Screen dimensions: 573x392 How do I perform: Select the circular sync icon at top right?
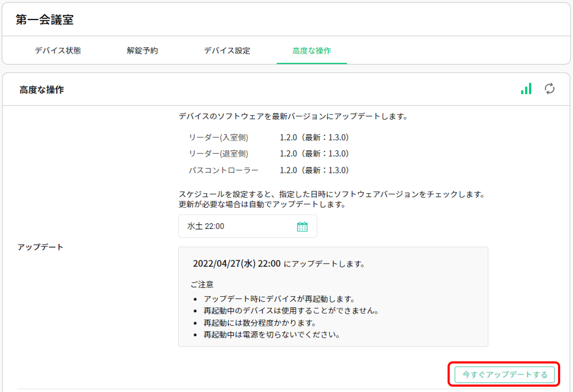549,89
